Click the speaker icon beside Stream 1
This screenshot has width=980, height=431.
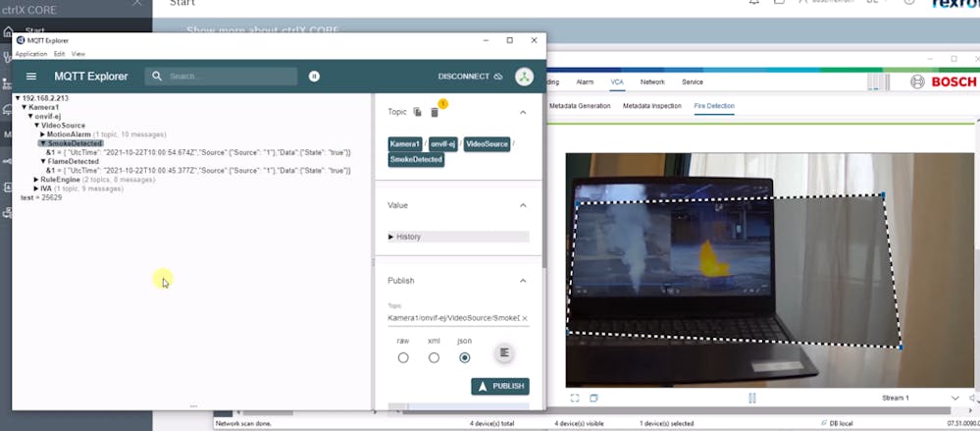coord(974,398)
